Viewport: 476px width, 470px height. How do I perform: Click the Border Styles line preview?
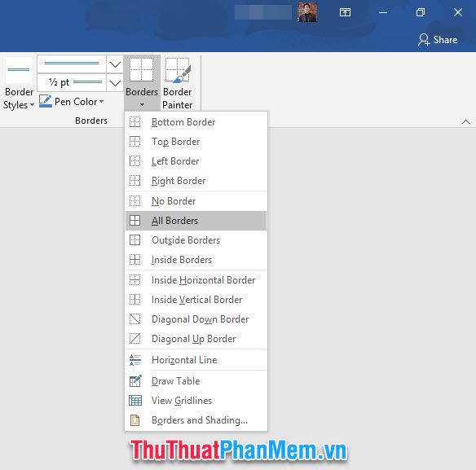[x=19, y=70]
